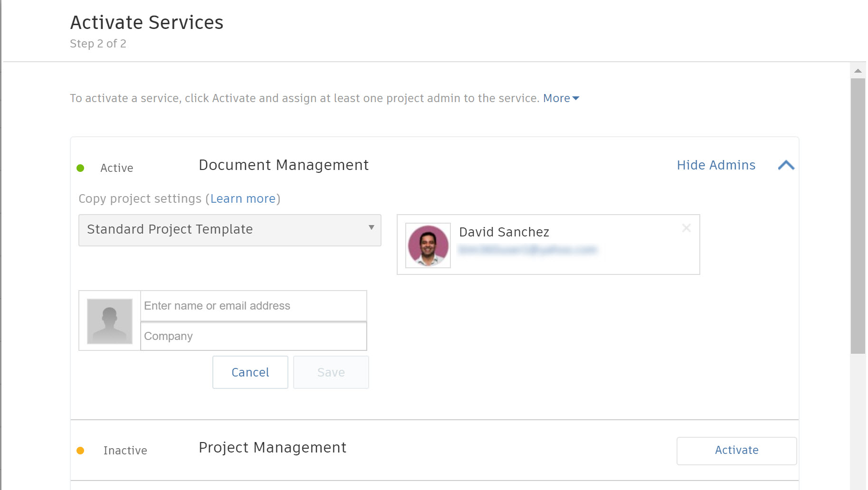Open the Standard Project Template dropdown
Image resolution: width=868 pixels, height=490 pixels.
pyautogui.click(x=229, y=230)
